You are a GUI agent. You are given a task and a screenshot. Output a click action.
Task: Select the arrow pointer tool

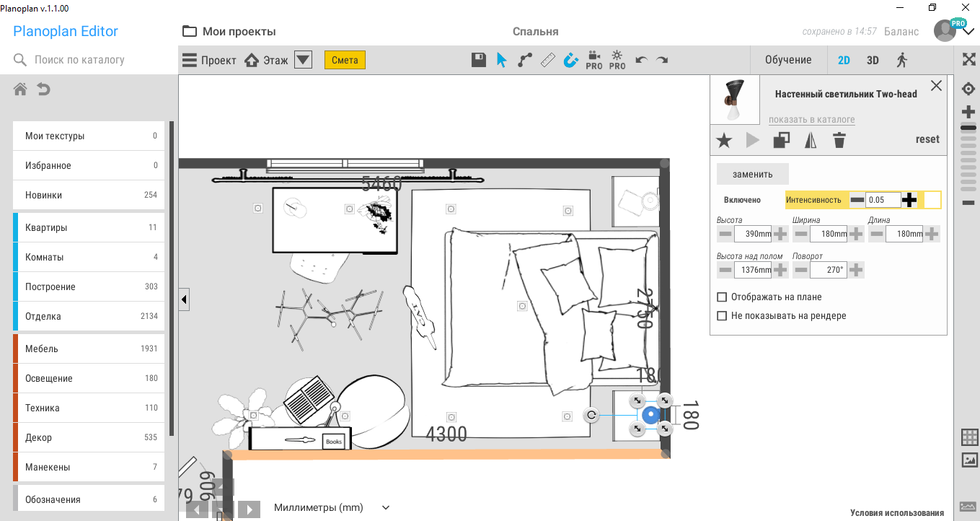(501, 60)
